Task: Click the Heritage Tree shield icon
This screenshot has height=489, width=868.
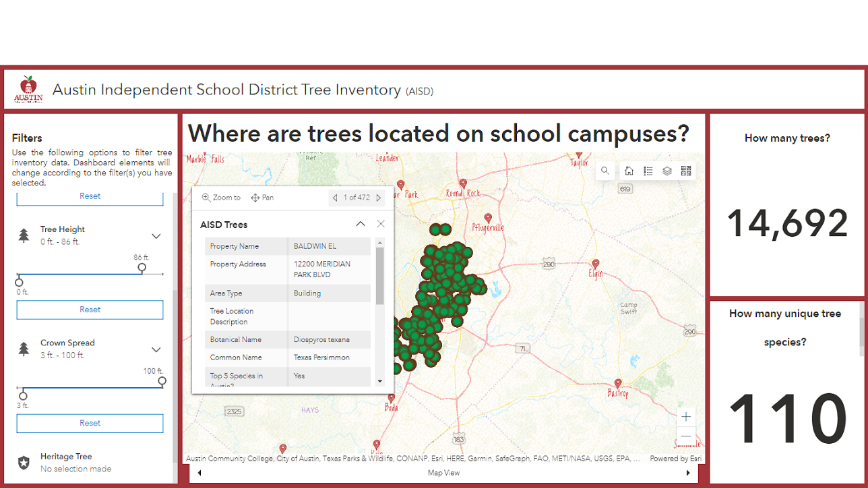Action: (x=24, y=463)
